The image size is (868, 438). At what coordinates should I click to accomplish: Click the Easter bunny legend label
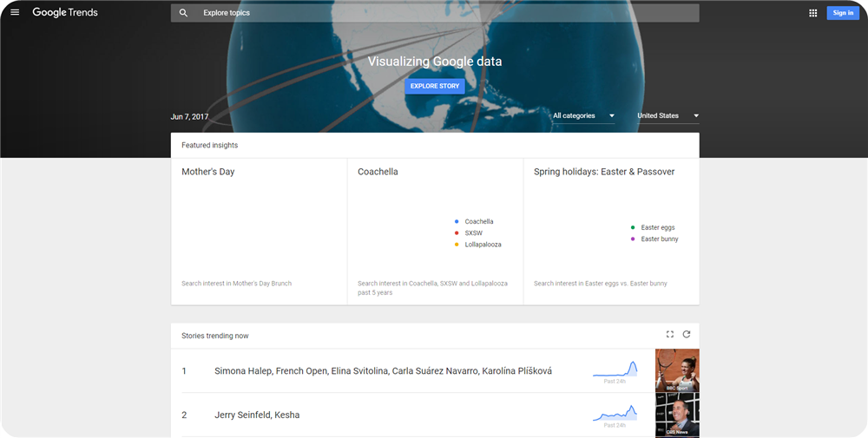coord(660,239)
